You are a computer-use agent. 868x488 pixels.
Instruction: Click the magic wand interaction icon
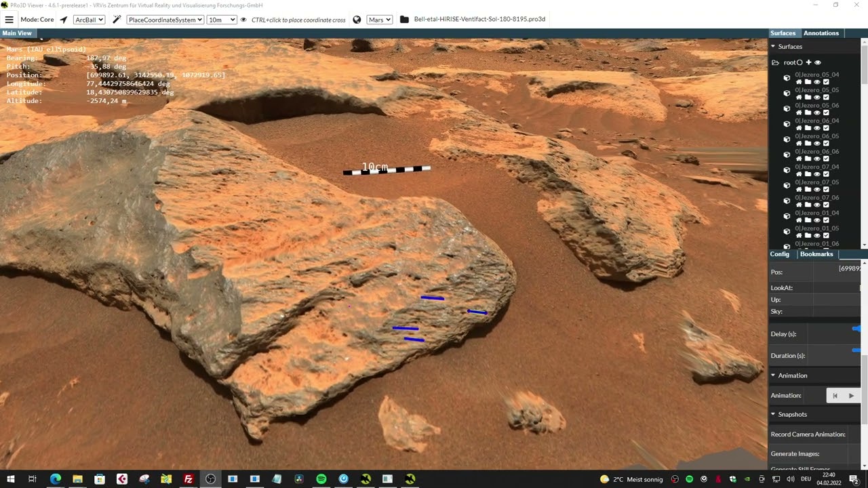tap(117, 20)
